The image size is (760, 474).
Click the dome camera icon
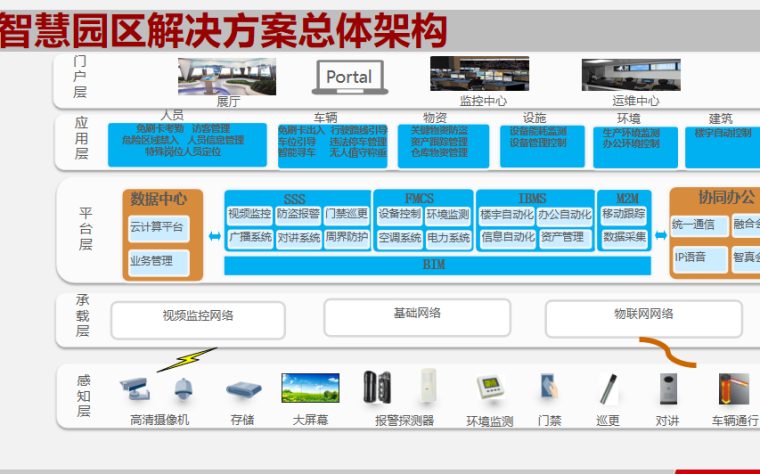point(182,388)
